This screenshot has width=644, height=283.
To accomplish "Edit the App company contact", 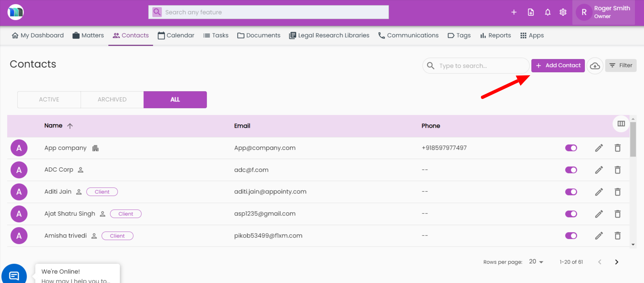I will (599, 148).
